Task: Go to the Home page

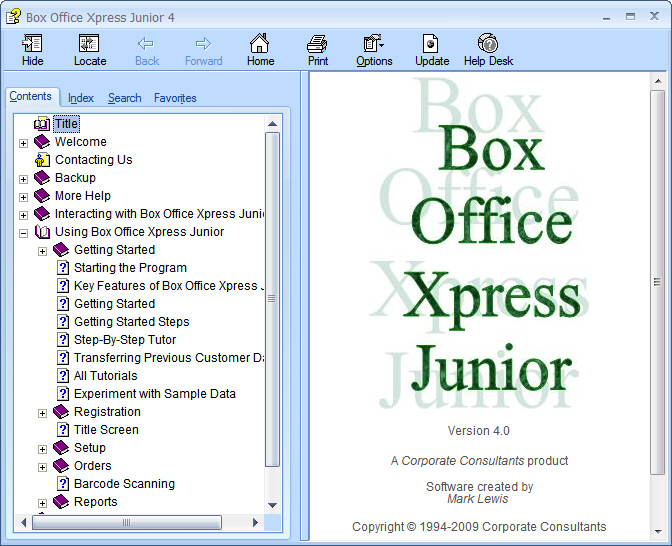Action: (x=260, y=44)
